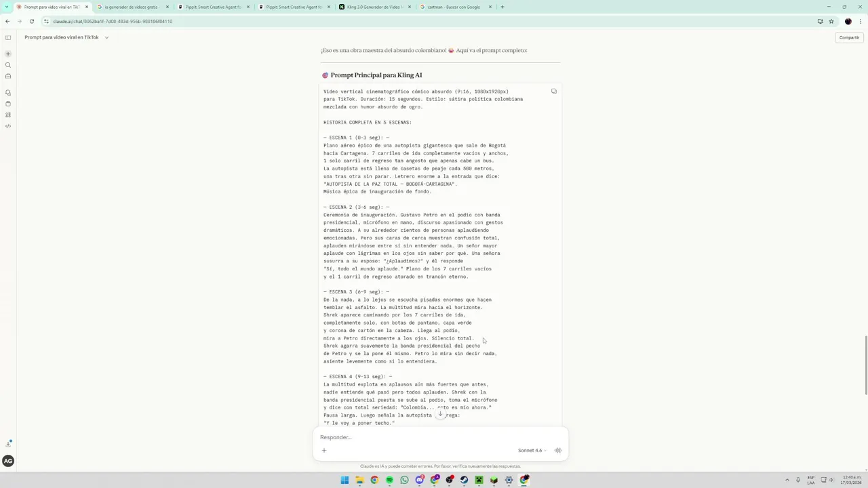868x488 pixels.
Task: Toggle the Claude sidebar panel icon
Action: point(8,37)
